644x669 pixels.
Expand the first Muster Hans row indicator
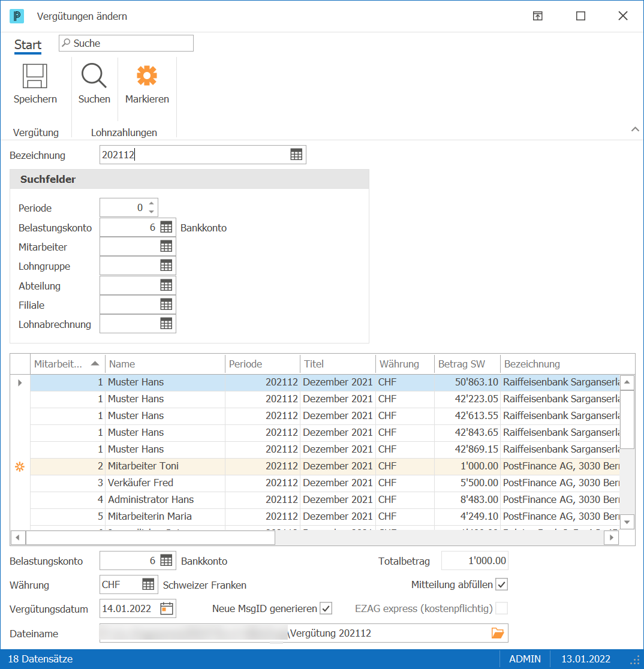(x=20, y=382)
